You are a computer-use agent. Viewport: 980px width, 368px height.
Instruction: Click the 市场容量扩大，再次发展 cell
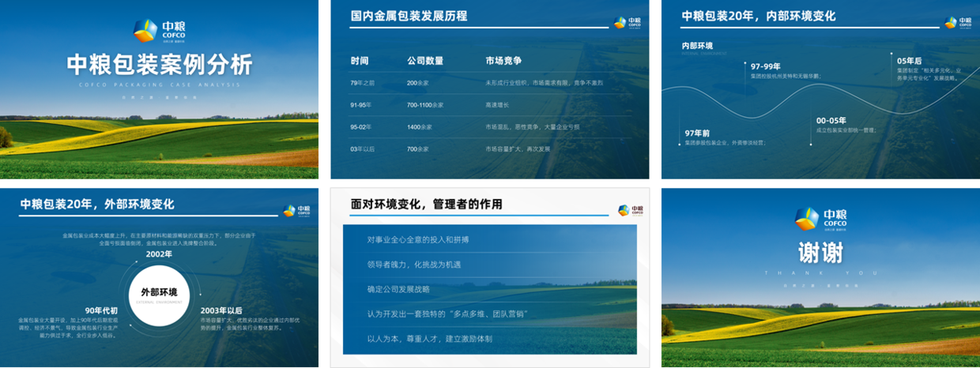click(x=518, y=148)
